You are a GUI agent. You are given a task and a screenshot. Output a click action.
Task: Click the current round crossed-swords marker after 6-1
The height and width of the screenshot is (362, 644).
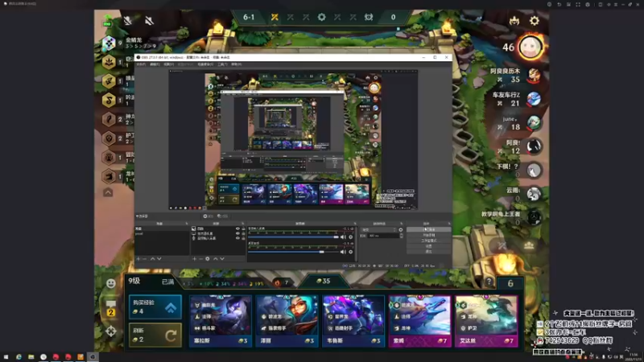275,17
